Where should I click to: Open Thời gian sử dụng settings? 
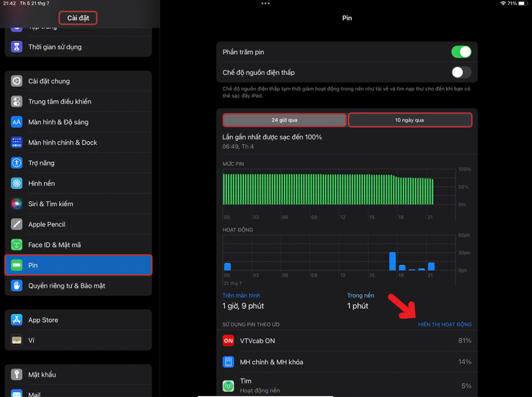78,47
